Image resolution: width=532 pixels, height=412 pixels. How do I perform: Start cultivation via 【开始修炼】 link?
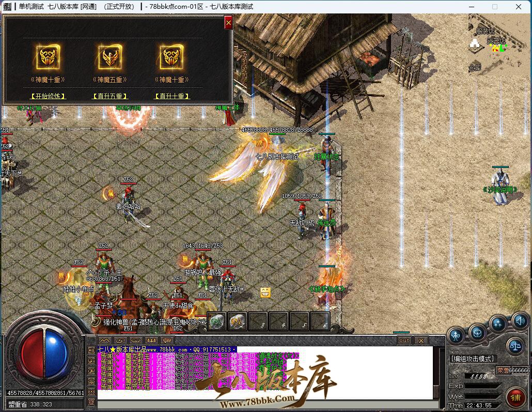tap(48, 96)
